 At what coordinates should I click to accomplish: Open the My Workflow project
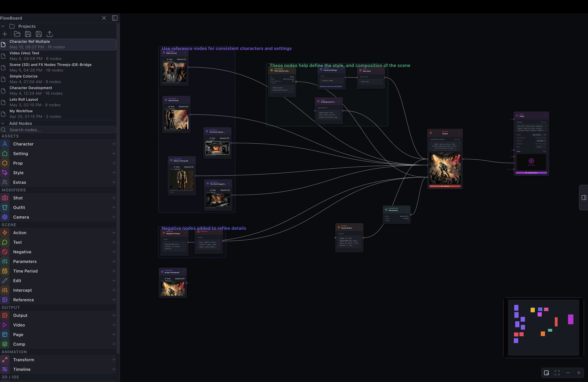click(x=58, y=114)
